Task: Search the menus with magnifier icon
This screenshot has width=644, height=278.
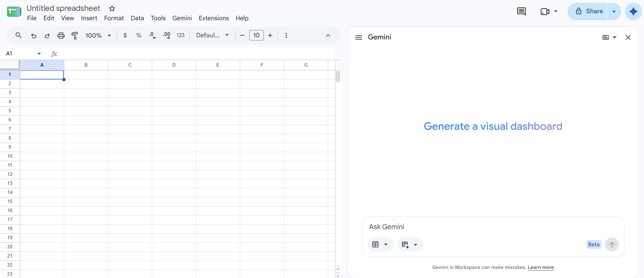Action: pos(19,35)
